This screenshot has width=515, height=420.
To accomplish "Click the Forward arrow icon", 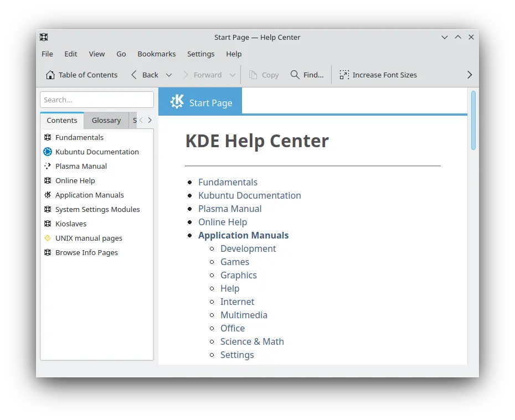I will [x=186, y=75].
